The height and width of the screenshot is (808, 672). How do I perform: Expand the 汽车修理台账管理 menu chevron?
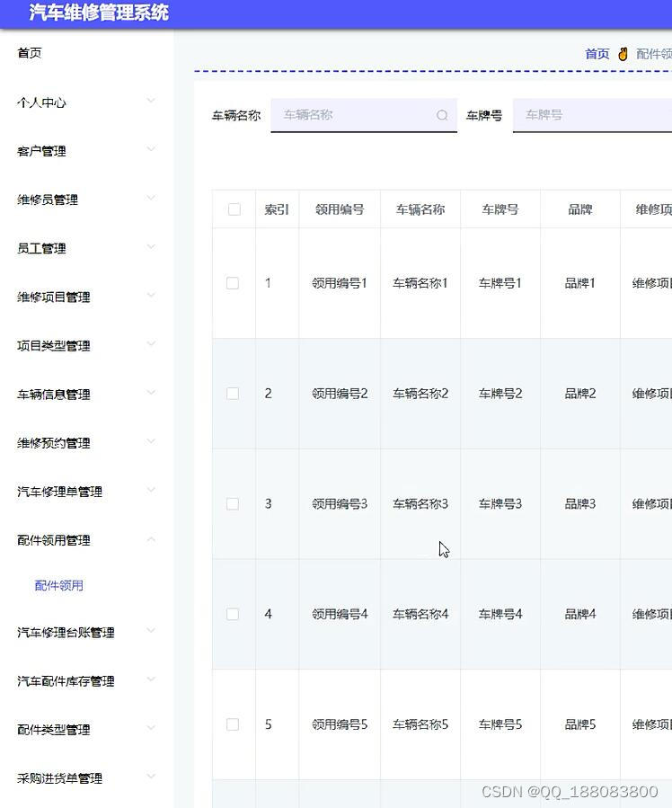coord(151,630)
